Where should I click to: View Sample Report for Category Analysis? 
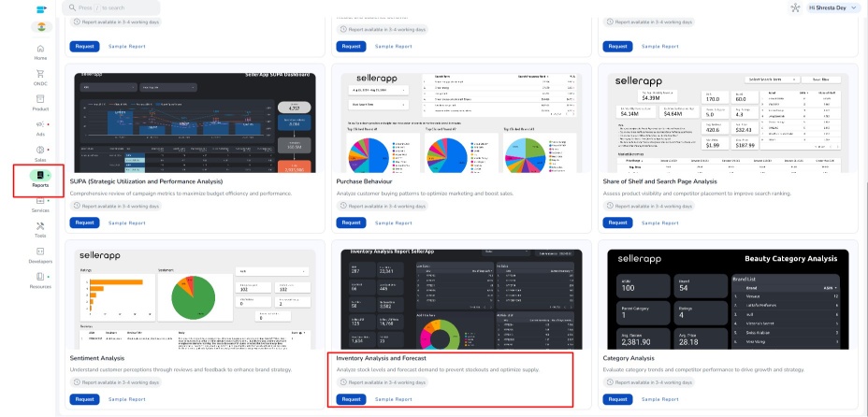pyautogui.click(x=659, y=399)
